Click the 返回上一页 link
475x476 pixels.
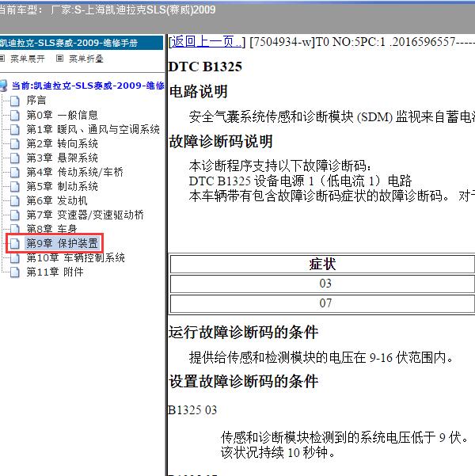206,42
